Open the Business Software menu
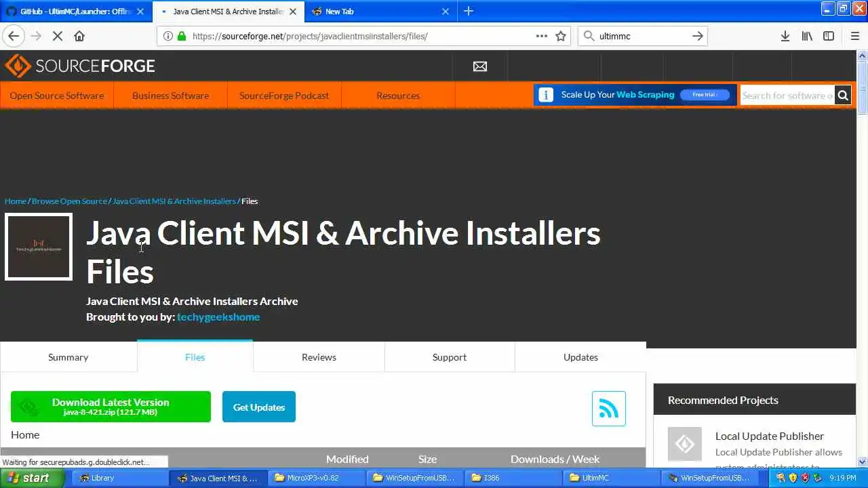The image size is (868, 488). pyautogui.click(x=170, y=96)
